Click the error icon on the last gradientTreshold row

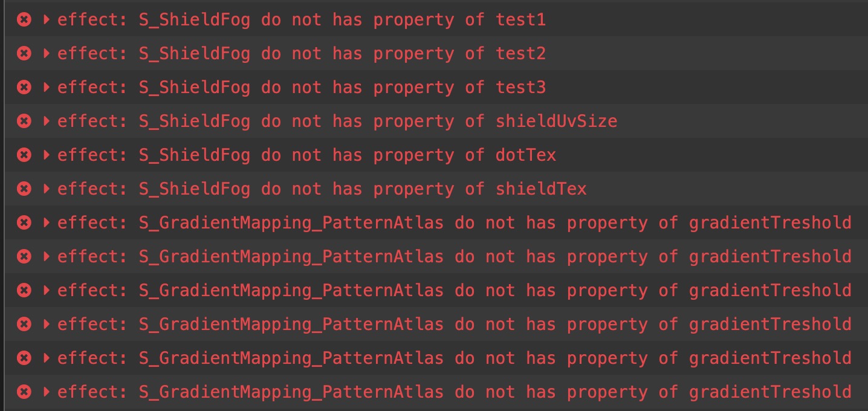24,392
